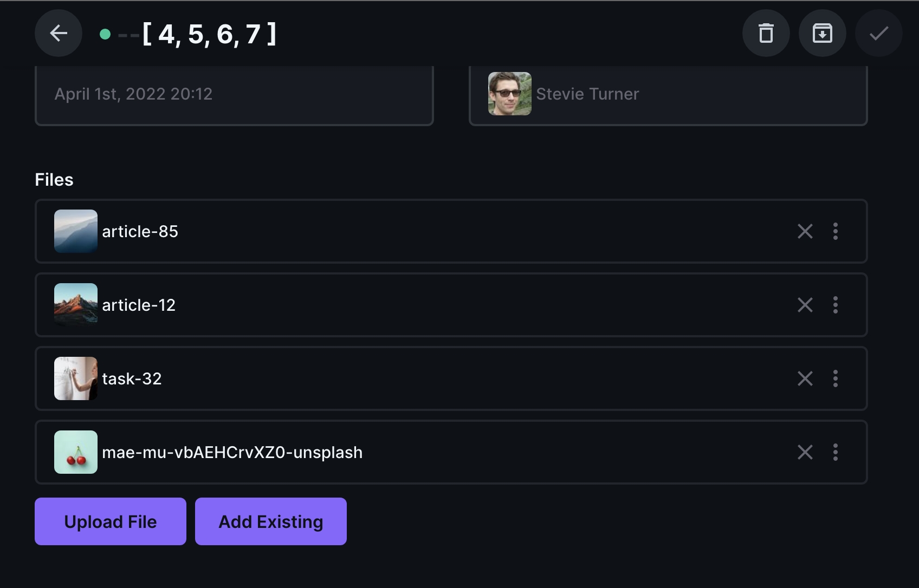919x588 pixels.
Task: Open the April 1st 2022 date field
Action: [234, 94]
